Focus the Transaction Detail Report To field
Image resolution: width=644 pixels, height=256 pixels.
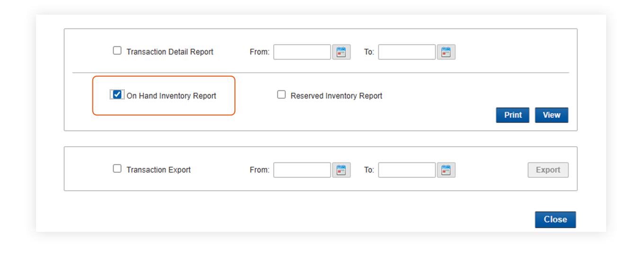(407, 52)
